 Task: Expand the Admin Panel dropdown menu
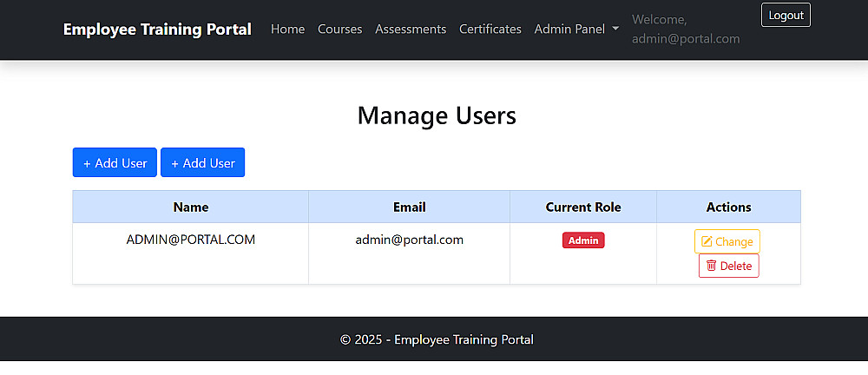(x=576, y=29)
